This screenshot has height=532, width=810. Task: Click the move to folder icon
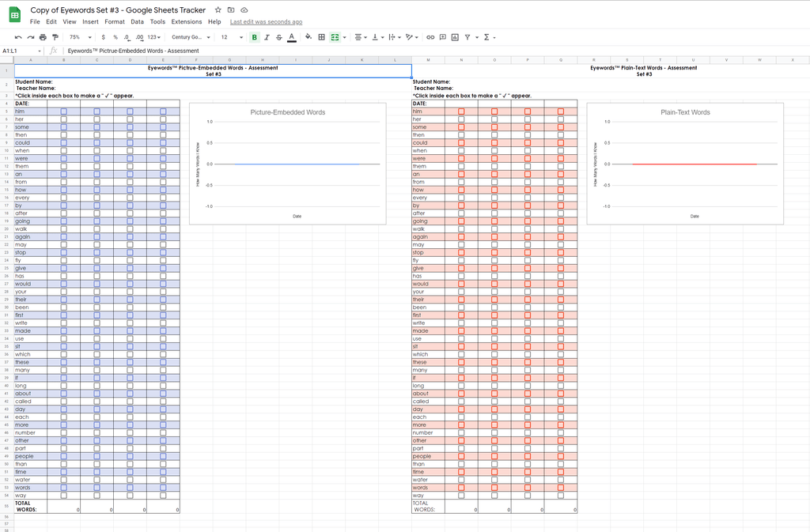(x=231, y=9)
